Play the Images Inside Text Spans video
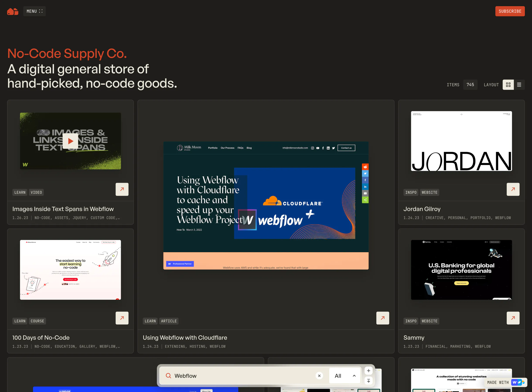This screenshot has height=392, width=532. pyautogui.click(x=70, y=141)
